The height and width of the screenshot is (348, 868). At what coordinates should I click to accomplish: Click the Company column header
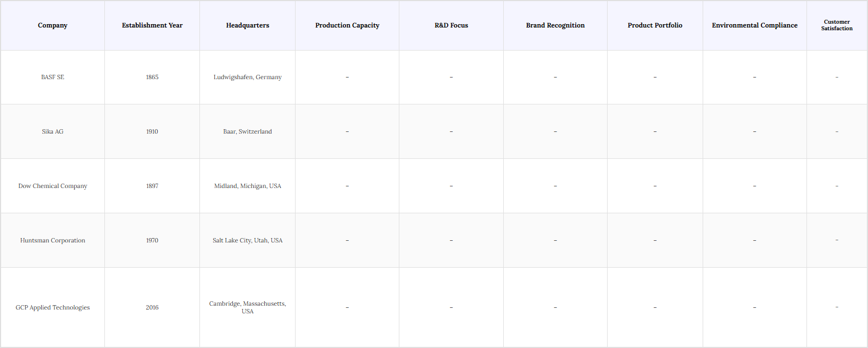pos(53,25)
